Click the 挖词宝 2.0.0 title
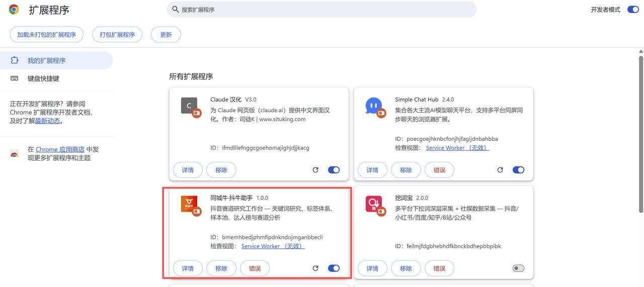 pos(412,198)
